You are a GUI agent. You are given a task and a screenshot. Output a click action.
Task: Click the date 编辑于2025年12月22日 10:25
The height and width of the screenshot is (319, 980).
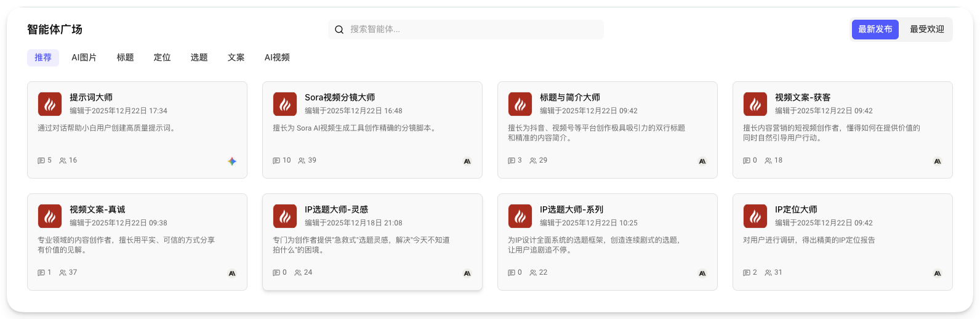[x=588, y=223]
